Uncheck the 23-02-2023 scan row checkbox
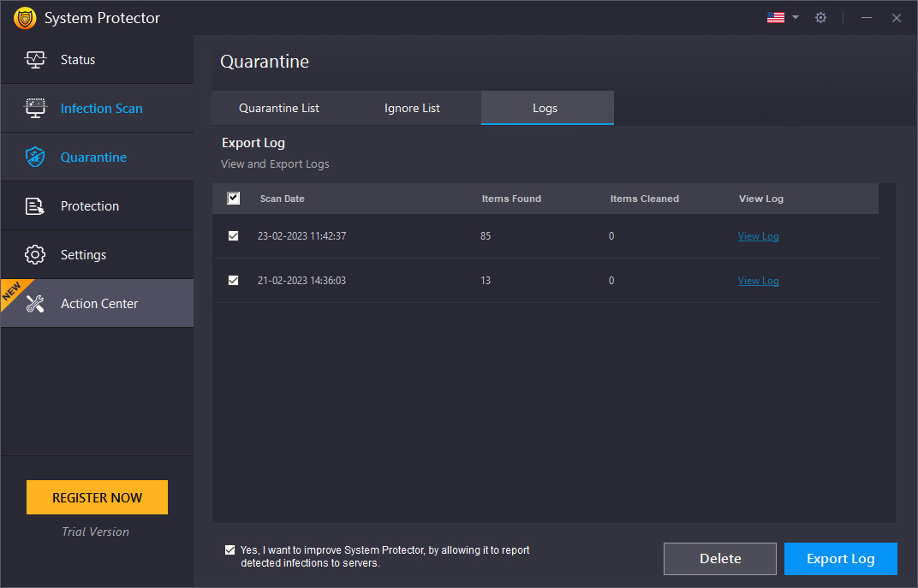 click(x=233, y=235)
